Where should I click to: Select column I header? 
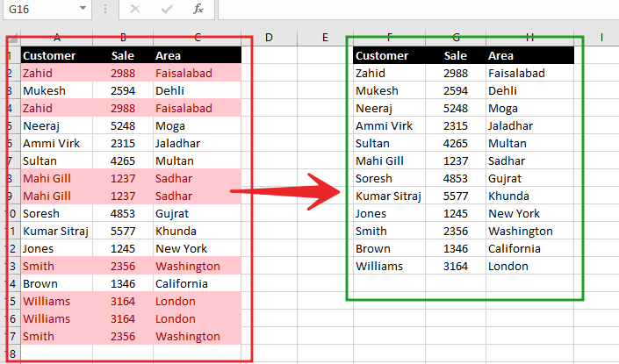pos(601,38)
